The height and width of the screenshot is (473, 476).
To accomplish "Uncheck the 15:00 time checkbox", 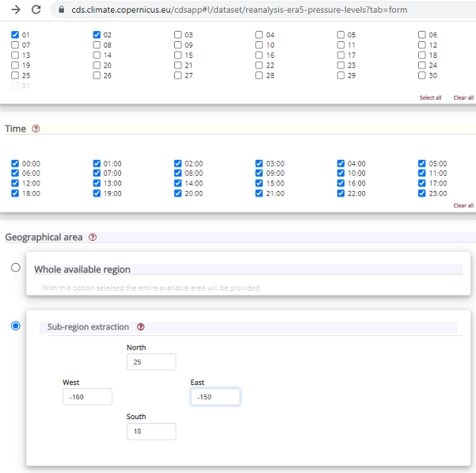I will coord(259,183).
